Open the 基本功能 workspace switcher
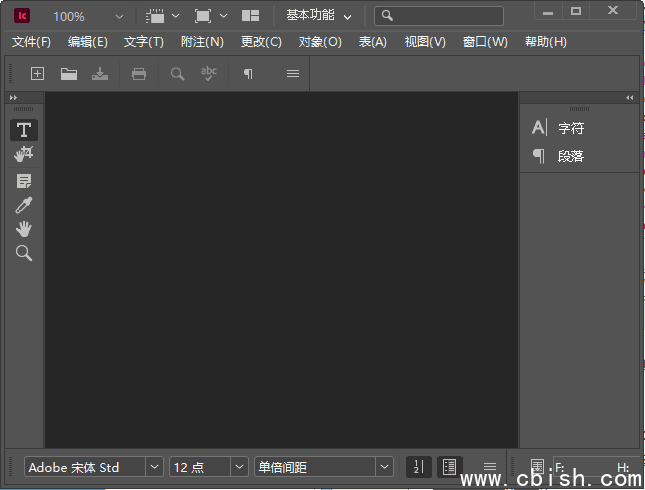 point(318,16)
